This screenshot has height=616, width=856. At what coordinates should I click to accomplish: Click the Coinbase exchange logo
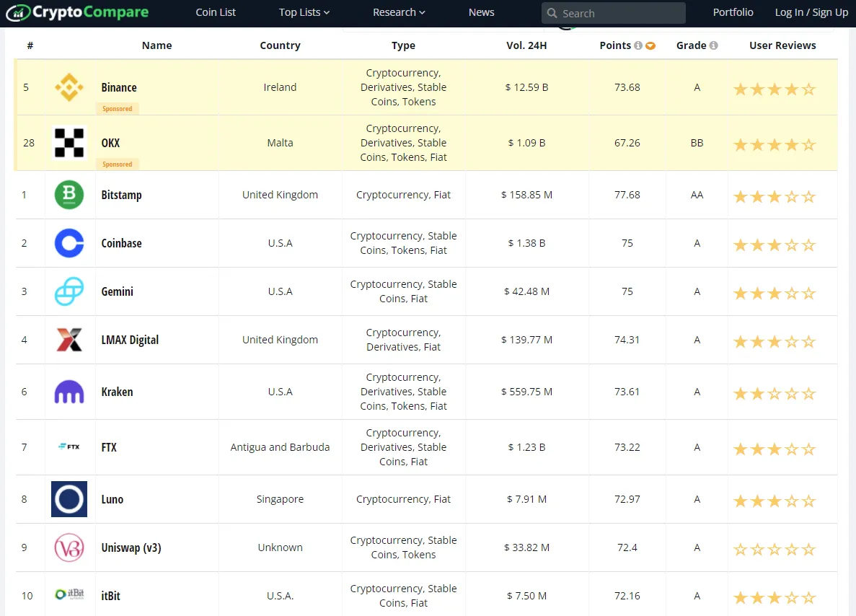[x=69, y=243]
